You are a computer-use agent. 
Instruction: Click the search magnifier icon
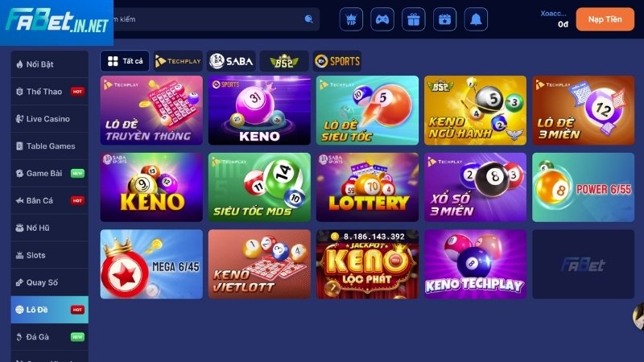(308, 19)
